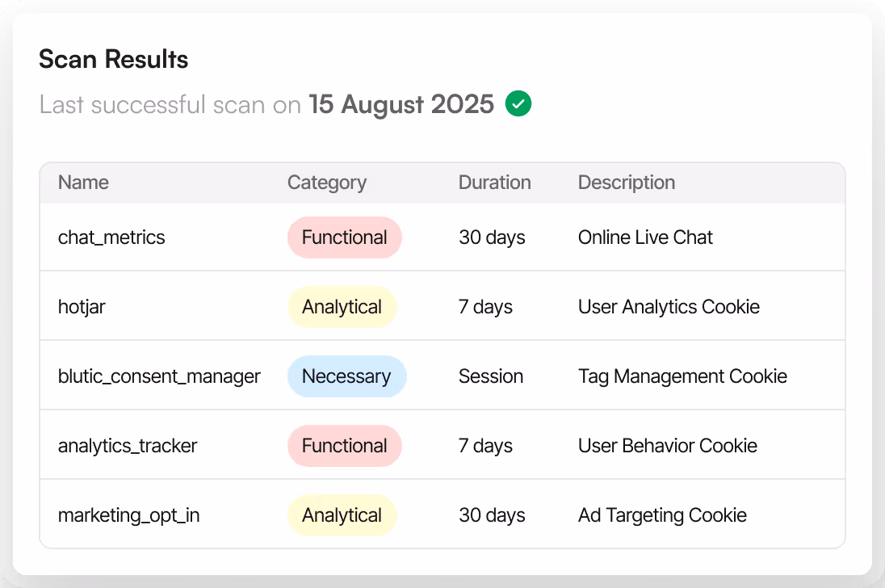
Task: Select the Online Live Chat description
Action: pos(645,237)
